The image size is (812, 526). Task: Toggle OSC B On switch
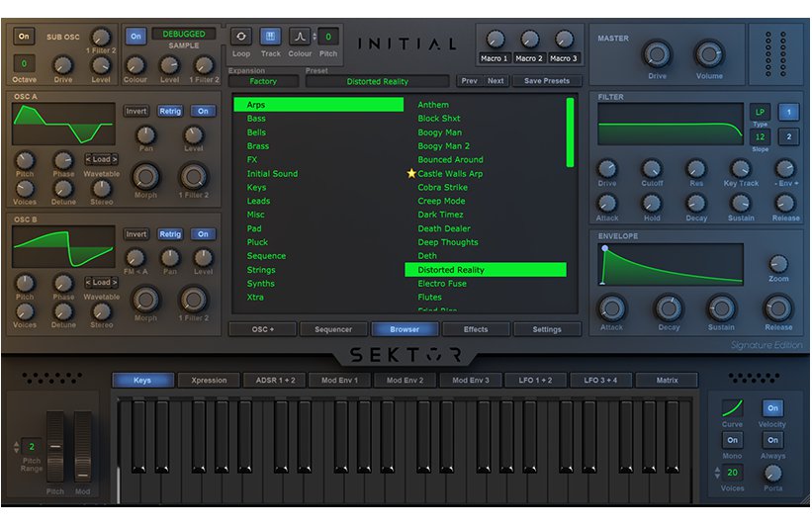coord(203,234)
